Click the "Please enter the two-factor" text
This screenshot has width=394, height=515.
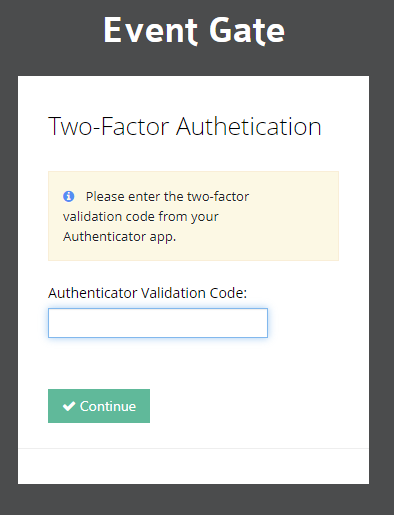tap(167, 197)
